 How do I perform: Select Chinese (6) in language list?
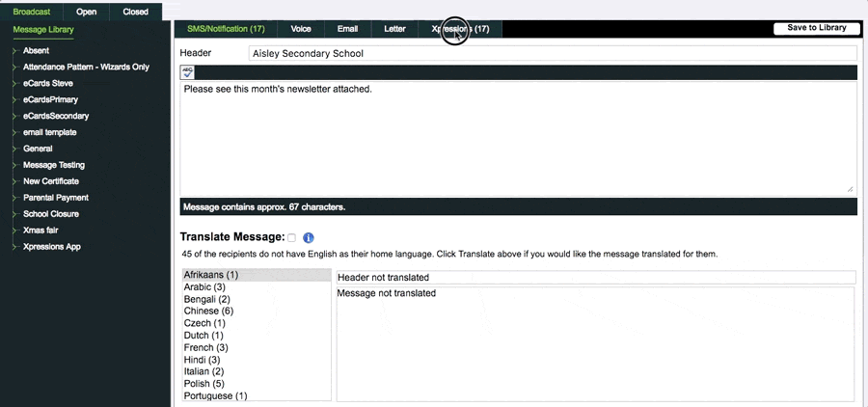[x=257, y=312]
